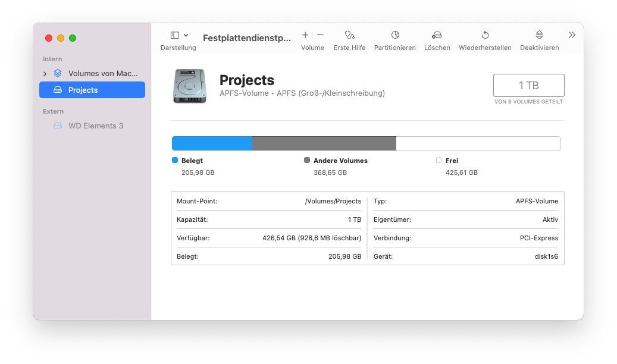Show more toolbar items via double chevron
This screenshot has height=364, width=617.
572,35
